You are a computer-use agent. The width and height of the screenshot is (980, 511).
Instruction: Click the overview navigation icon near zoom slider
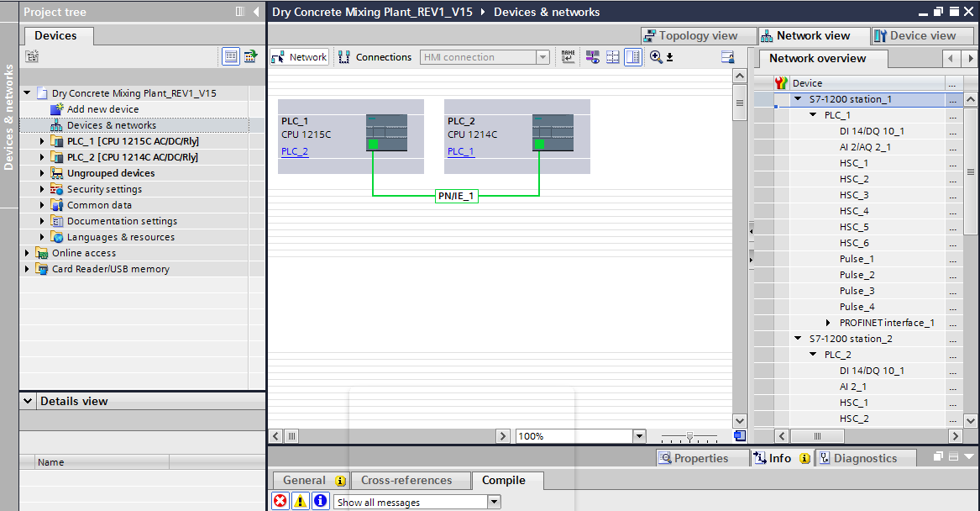click(x=739, y=436)
